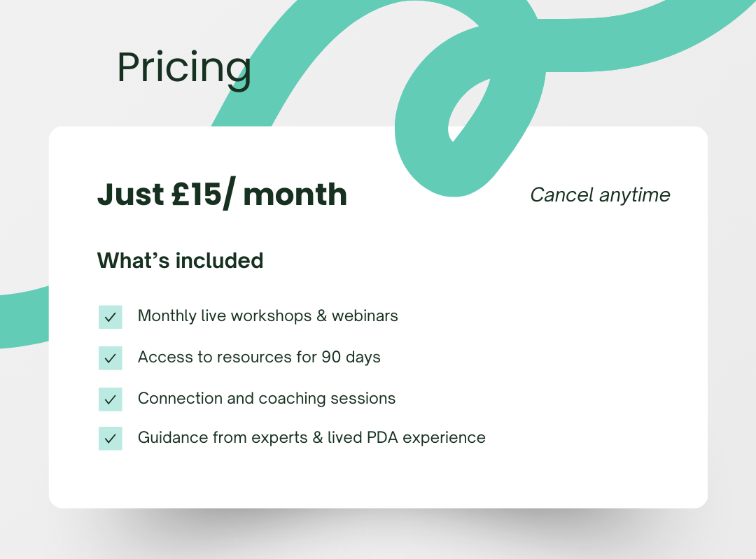The height and width of the screenshot is (559, 756).
Task: Click the teal curve at the left edge
Action: tap(21, 318)
